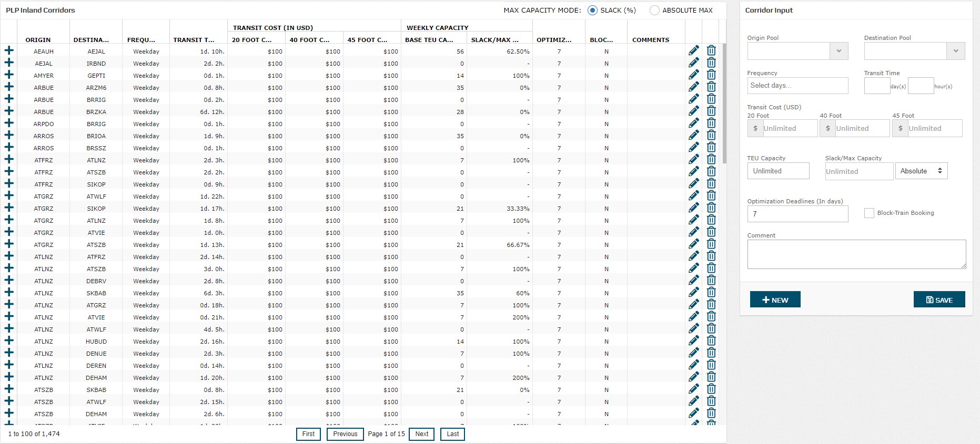Enable the Block-Train Booking checkbox
980x444 pixels.
click(869, 213)
